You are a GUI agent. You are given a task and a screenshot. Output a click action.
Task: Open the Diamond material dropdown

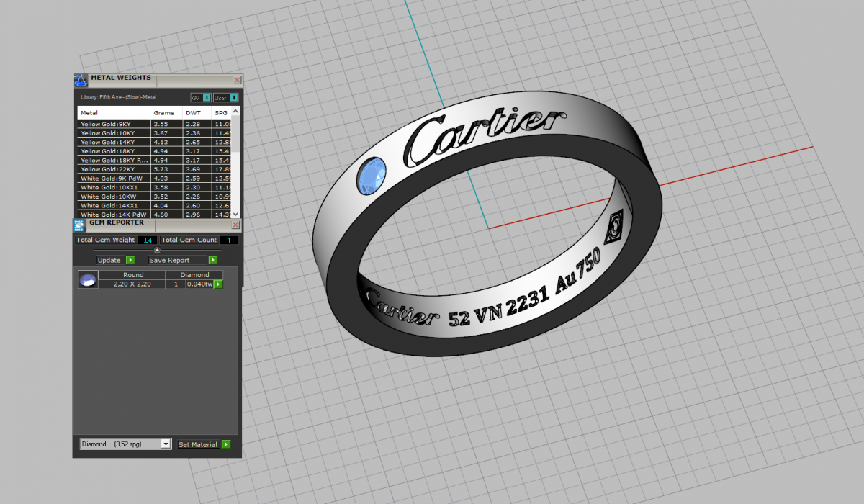(166, 444)
